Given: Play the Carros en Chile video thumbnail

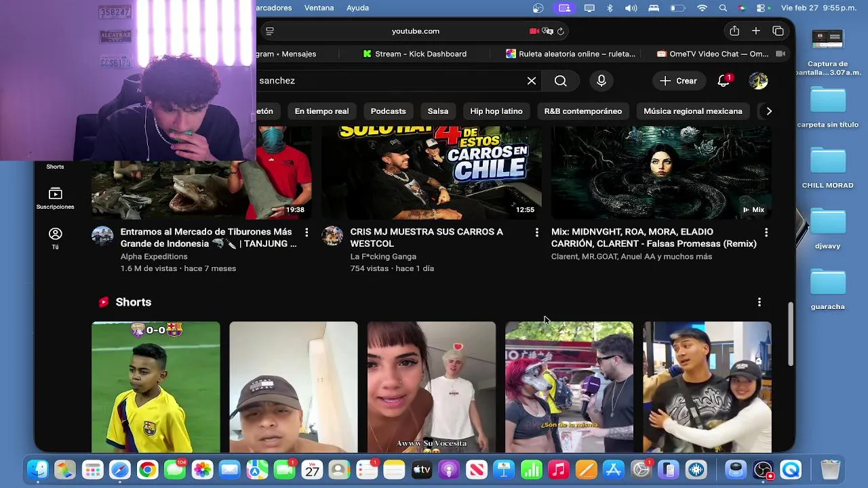Looking at the screenshot, I should click(x=431, y=172).
